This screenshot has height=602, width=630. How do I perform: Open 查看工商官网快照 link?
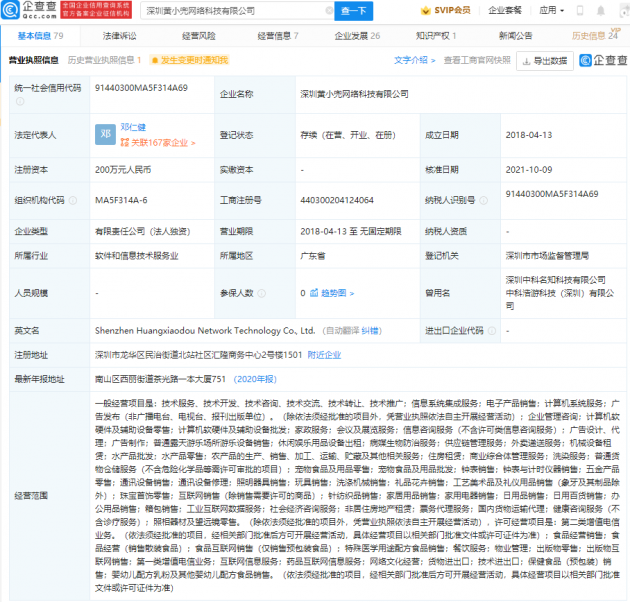(477, 60)
